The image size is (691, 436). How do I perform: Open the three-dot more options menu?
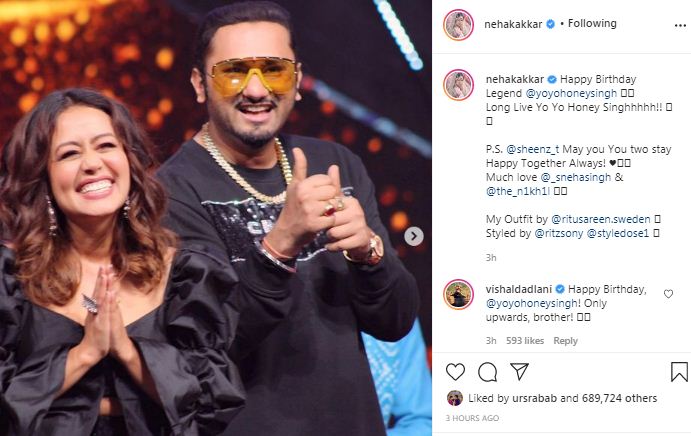coord(680,26)
